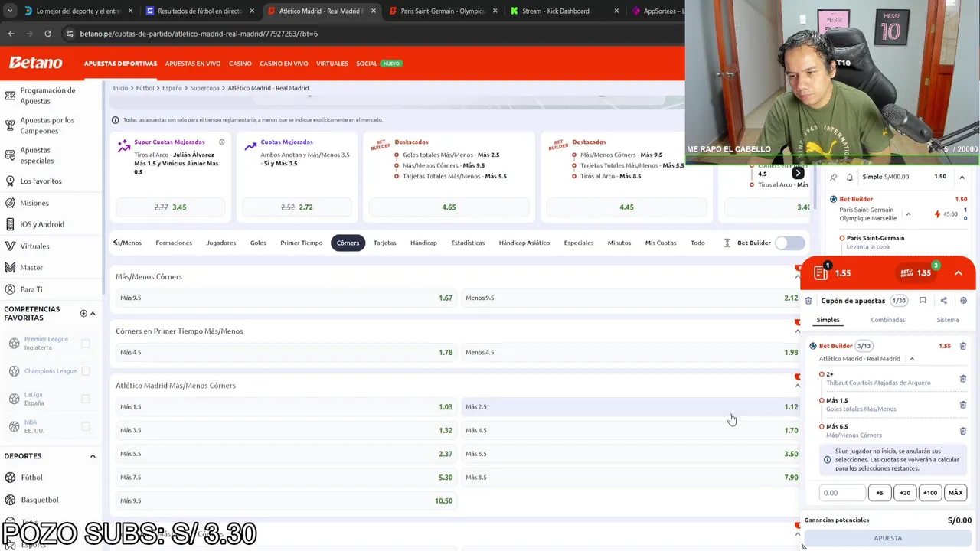Collapse the Más/Menos Córners market

(x=797, y=276)
